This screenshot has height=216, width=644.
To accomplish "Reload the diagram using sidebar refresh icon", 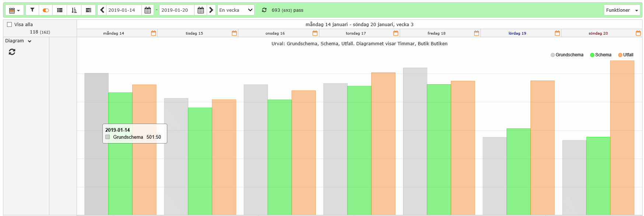I will 12,52.
